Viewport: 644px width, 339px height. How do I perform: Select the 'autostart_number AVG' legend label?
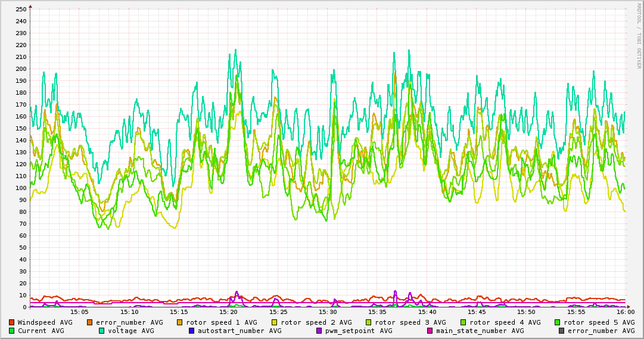[239, 331]
